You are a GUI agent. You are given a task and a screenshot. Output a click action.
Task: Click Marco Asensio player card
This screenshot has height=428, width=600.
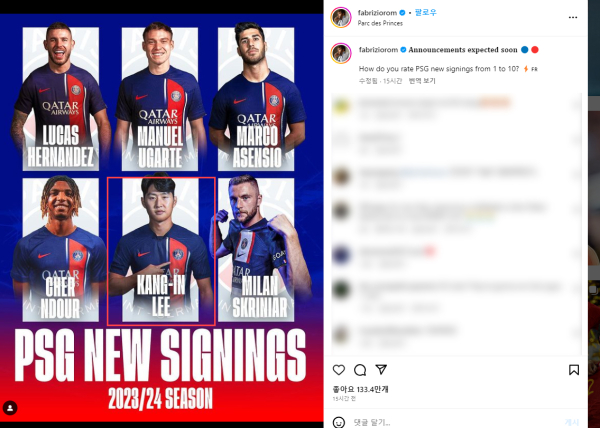pos(256,98)
